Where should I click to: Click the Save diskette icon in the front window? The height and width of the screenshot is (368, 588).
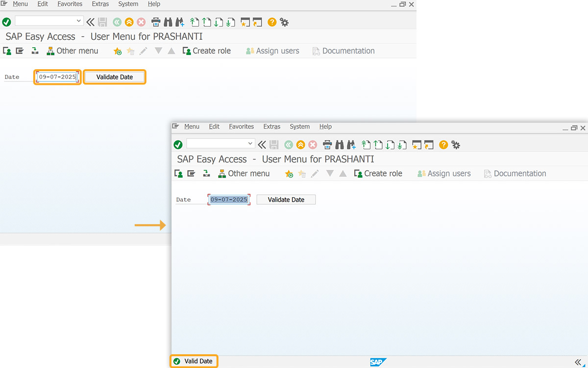[x=274, y=145]
